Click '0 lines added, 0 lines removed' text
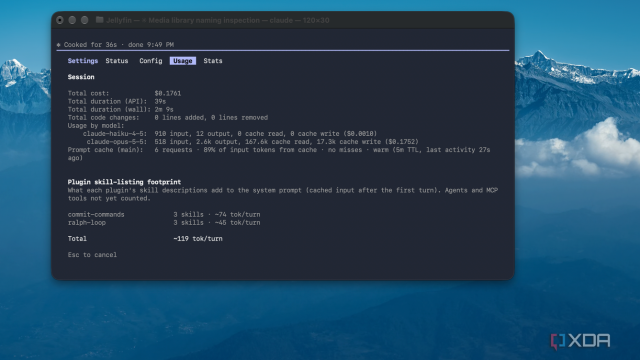 (x=211, y=118)
